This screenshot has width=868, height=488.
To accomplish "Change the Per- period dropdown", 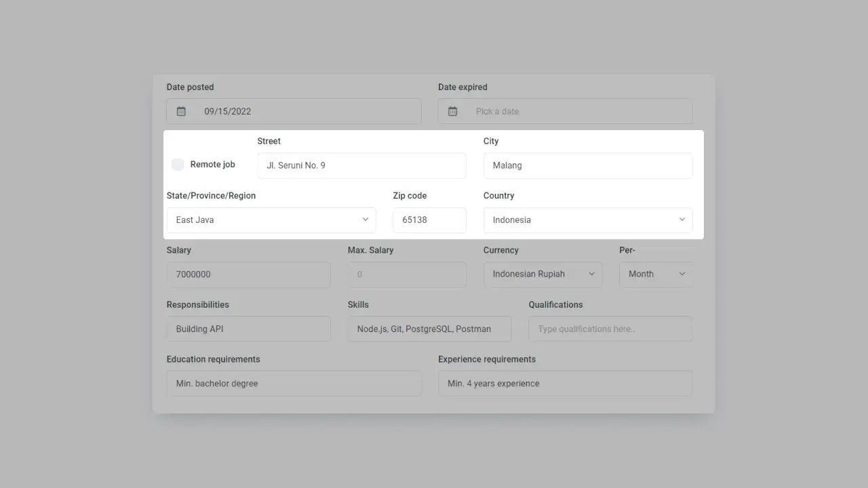I will click(656, 274).
